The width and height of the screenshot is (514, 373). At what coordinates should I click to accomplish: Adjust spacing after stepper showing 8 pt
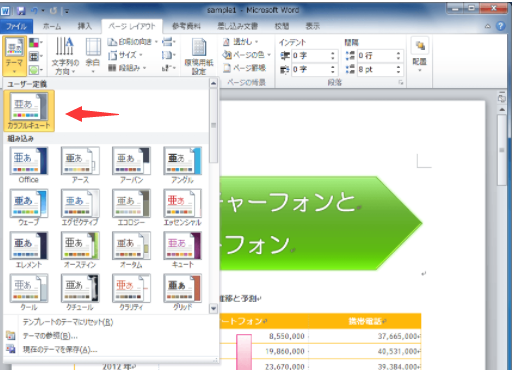[x=398, y=70]
